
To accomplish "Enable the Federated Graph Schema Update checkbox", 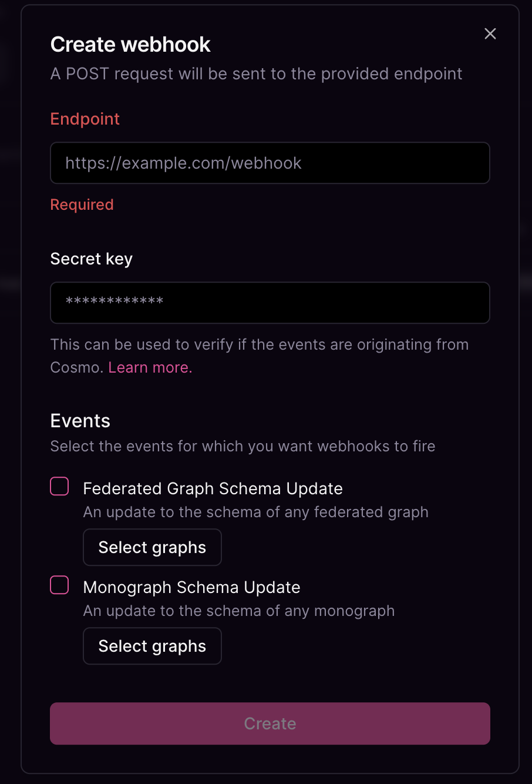I will pyautogui.click(x=59, y=486).
